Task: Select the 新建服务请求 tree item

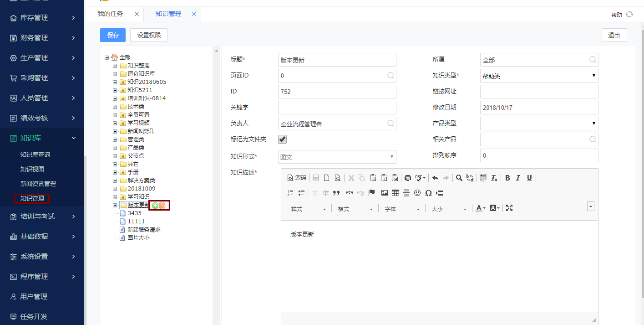Action: pyautogui.click(x=145, y=229)
